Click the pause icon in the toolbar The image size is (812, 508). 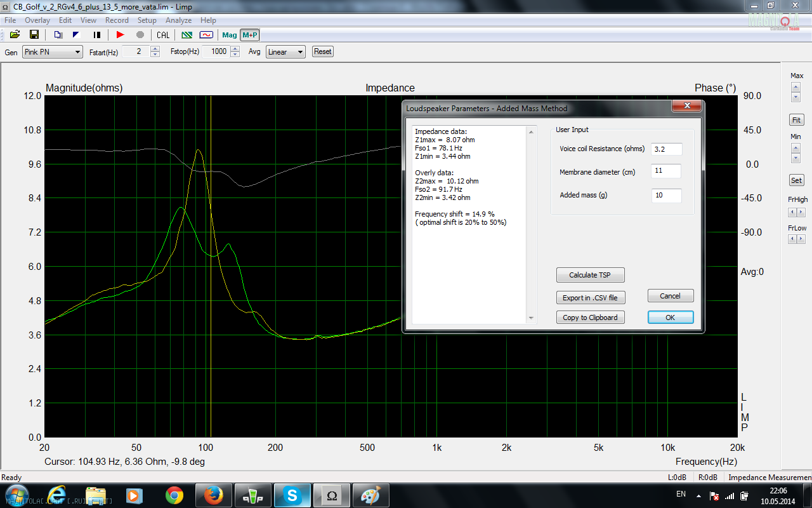click(97, 35)
